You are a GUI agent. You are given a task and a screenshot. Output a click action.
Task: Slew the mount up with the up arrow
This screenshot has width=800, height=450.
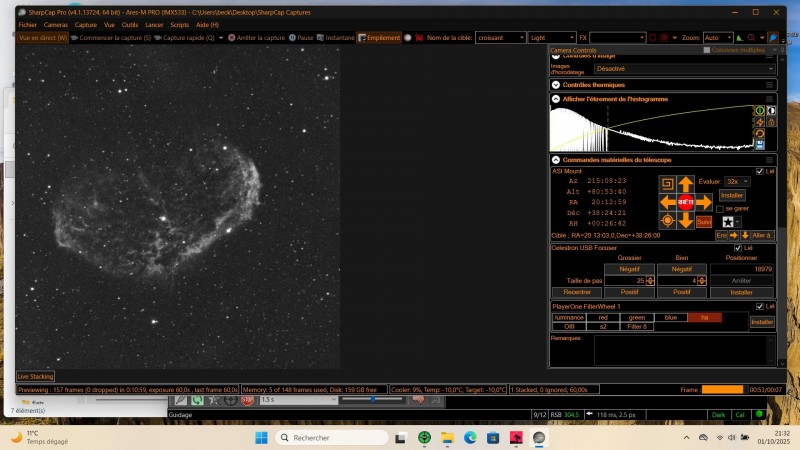tap(686, 184)
